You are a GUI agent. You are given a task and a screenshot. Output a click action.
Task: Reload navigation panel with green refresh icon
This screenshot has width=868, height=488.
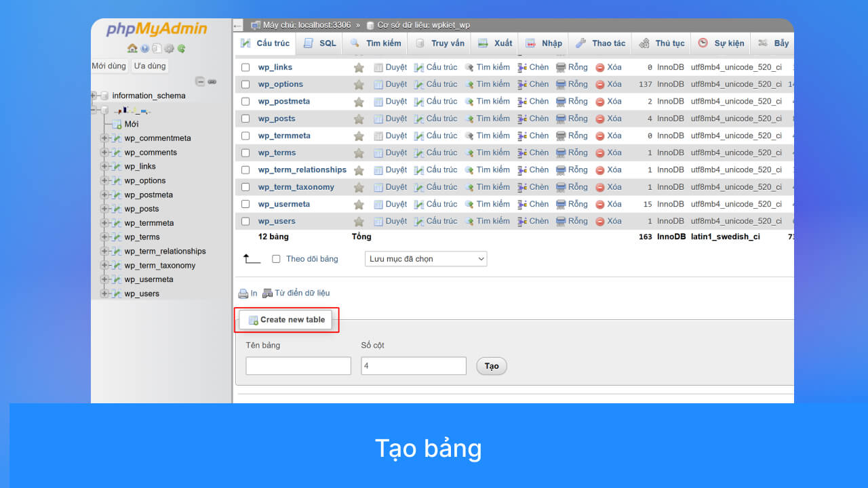coord(182,49)
